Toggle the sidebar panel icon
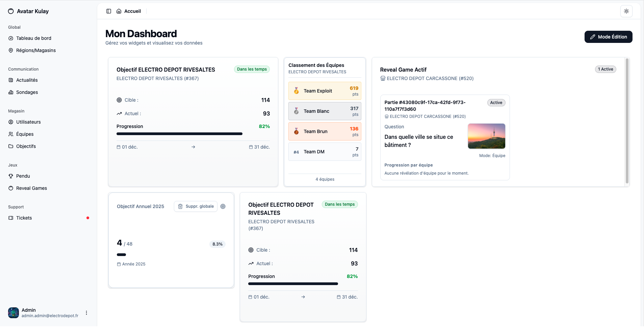 click(x=109, y=11)
